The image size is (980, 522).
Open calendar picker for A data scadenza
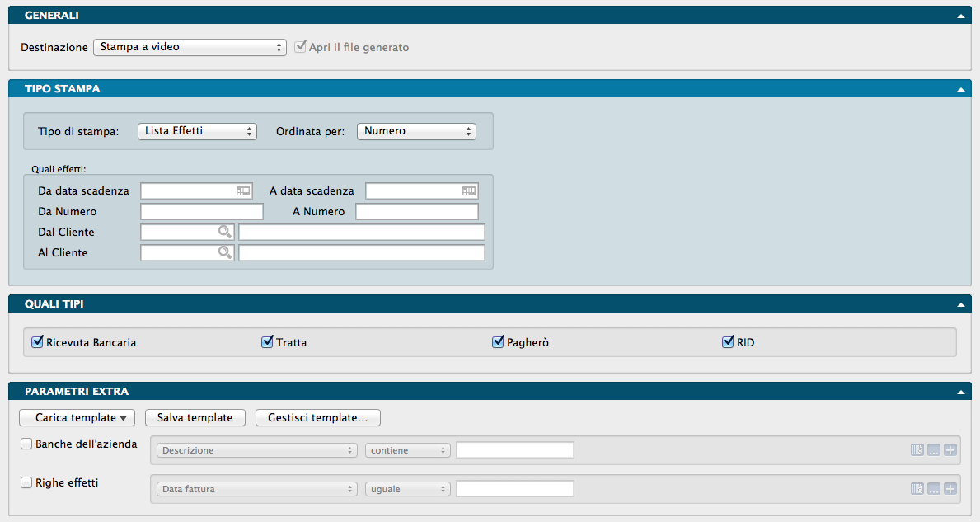point(468,190)
